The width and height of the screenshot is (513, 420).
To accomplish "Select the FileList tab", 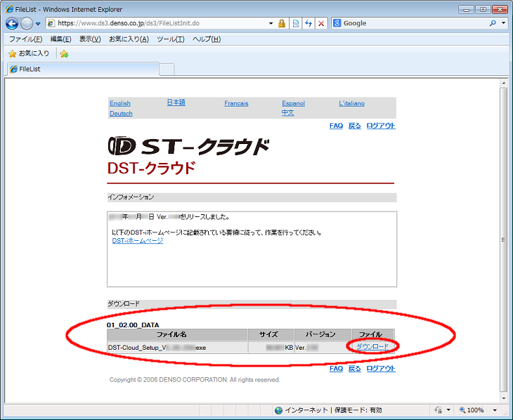I will point(84,69).
